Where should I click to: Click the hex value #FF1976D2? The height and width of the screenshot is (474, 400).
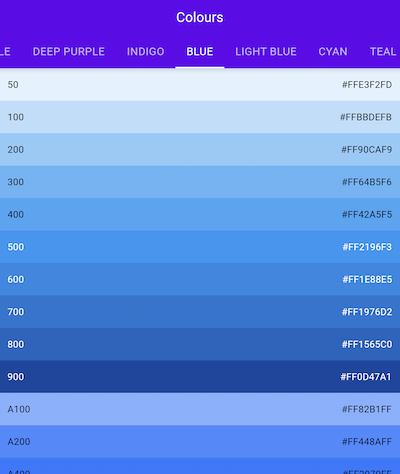367,312
